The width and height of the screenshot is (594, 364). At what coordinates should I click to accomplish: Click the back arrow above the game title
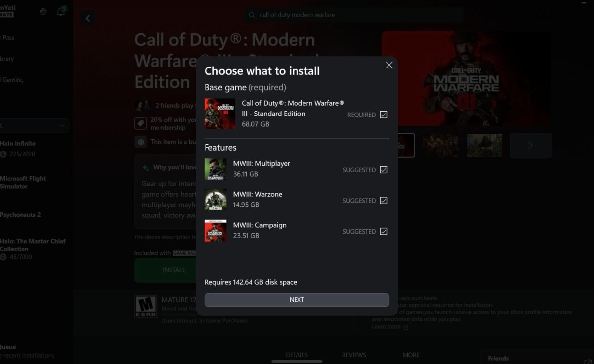(x=88, y=18)
